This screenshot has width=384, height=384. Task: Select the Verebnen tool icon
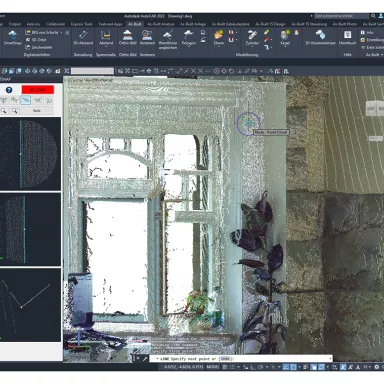click(x=147, y=38)
